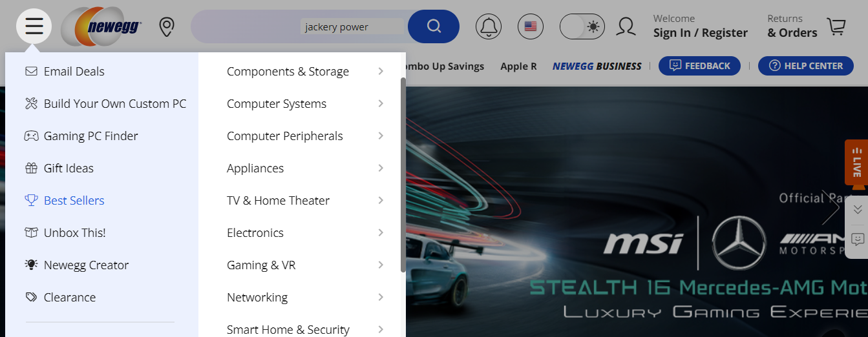
Task: Click the Gaming PC Finder controller icon
Action: pyautogui.click(x=31, y=136)
